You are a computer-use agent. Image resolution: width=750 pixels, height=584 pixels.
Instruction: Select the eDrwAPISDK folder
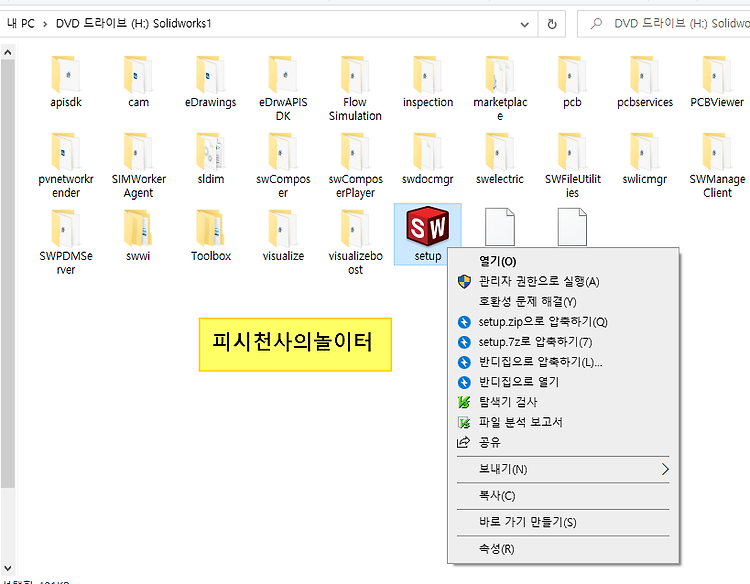(283, 88)
